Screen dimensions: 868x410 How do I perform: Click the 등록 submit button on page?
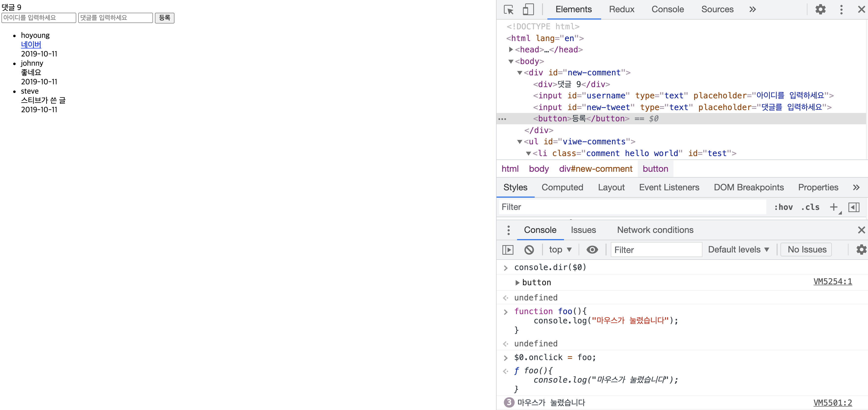click(164, 18)
